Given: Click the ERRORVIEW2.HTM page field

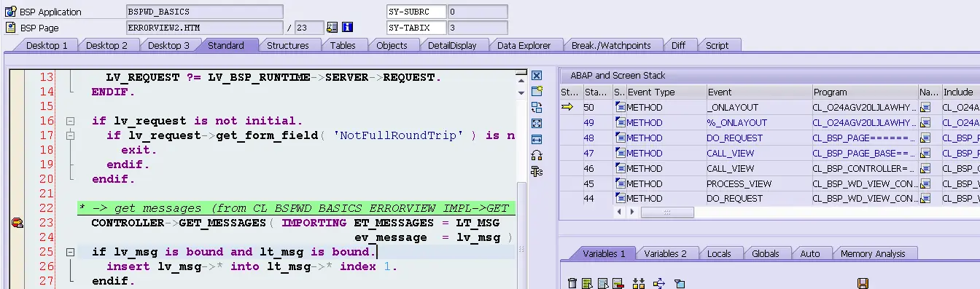Looking at the screenshot, I should [x=204, y=28].
